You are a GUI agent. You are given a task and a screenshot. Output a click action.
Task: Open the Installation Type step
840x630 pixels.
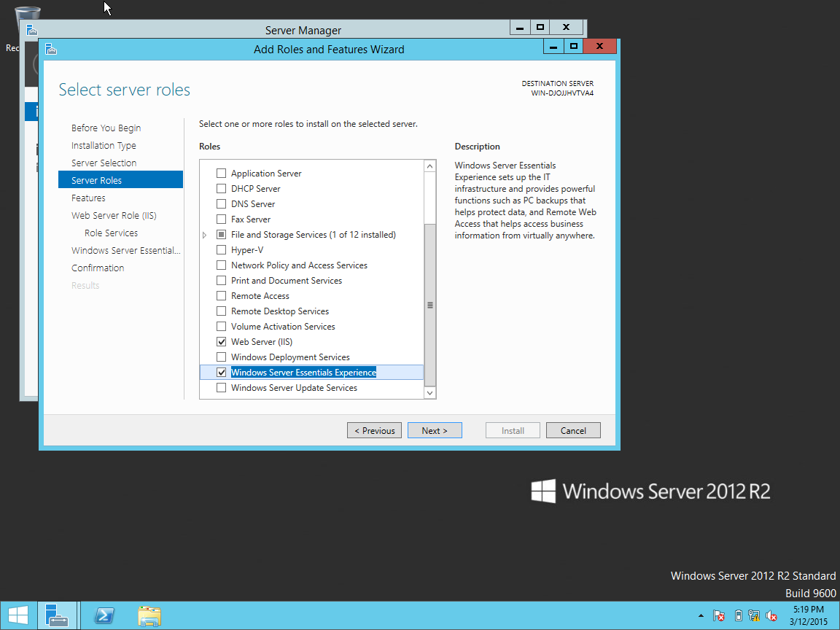pos(104,145)
